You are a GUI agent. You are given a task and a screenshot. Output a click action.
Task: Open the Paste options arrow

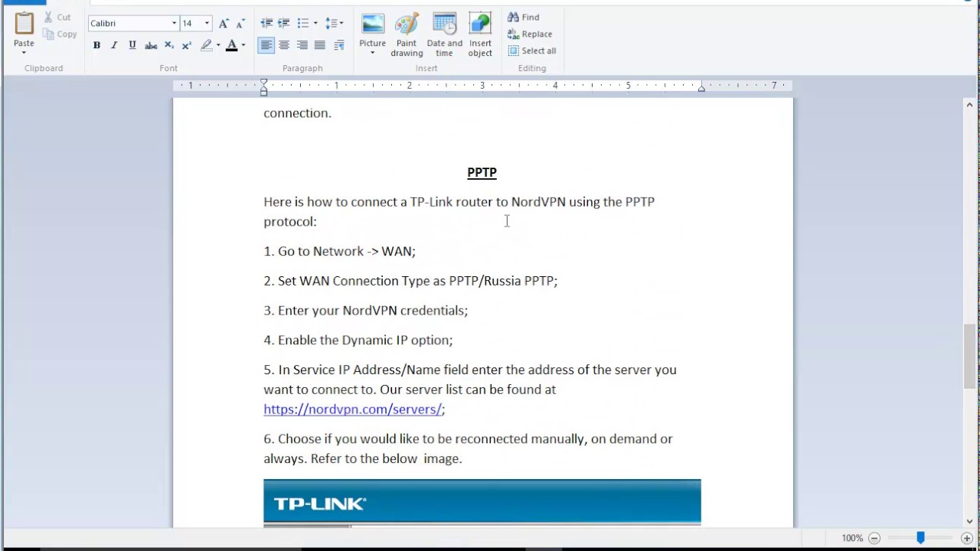point(24,52)
